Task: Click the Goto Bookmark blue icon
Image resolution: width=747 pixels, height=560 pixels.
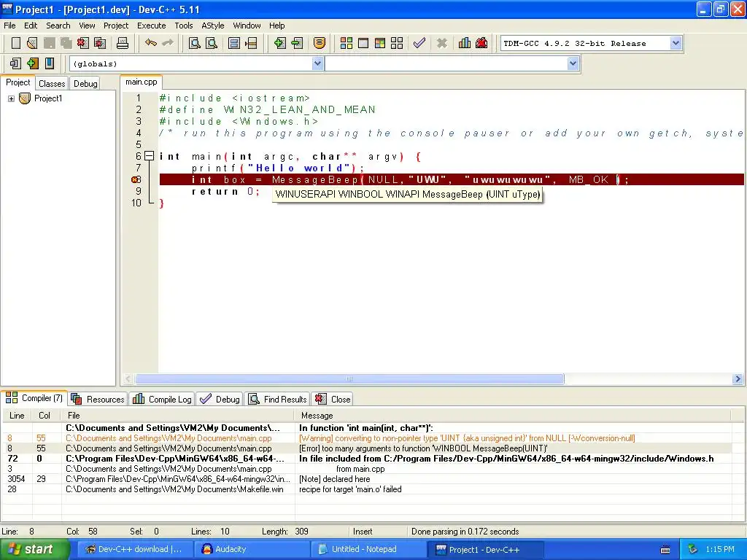Action: click(x=49, y=63)
